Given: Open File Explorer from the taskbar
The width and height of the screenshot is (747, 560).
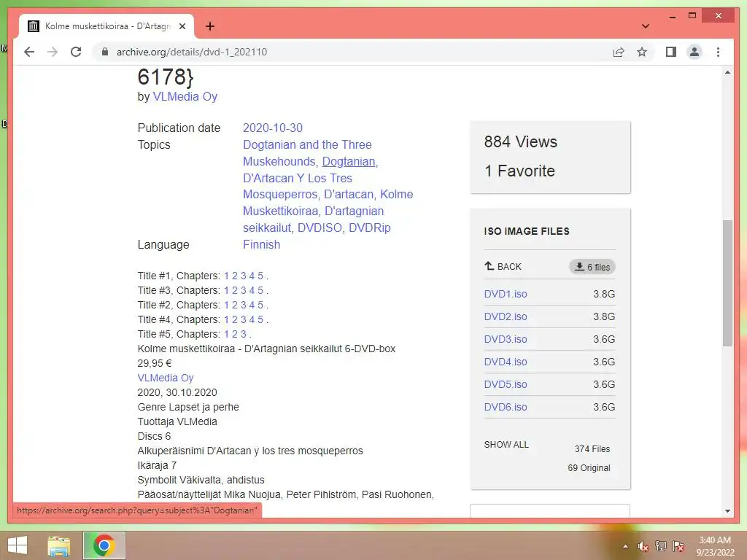Looking at the screenshot, I should 59,545.
